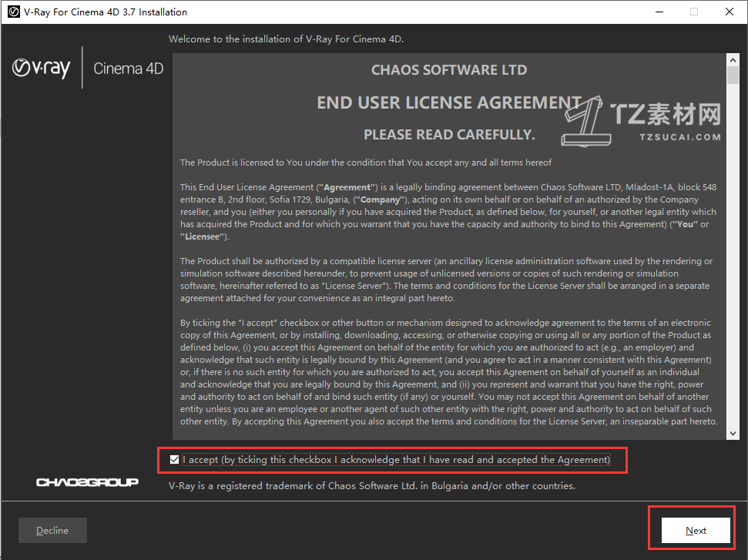The height and width of the screenshot is (560, 748).
Task: Click the 'CHAOS SOFTWARE LTD' heading
Action: tap(449, 70)
